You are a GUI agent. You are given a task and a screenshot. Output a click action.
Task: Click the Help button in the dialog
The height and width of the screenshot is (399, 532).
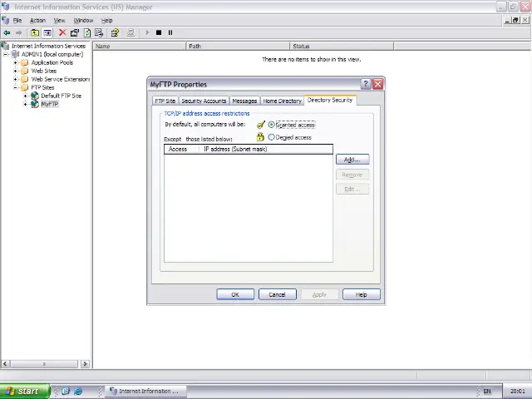click(x=362, y=294)
